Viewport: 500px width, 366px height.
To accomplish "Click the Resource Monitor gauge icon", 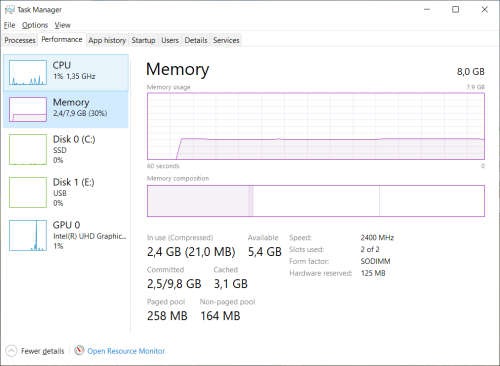I will (x=79, y=350).
